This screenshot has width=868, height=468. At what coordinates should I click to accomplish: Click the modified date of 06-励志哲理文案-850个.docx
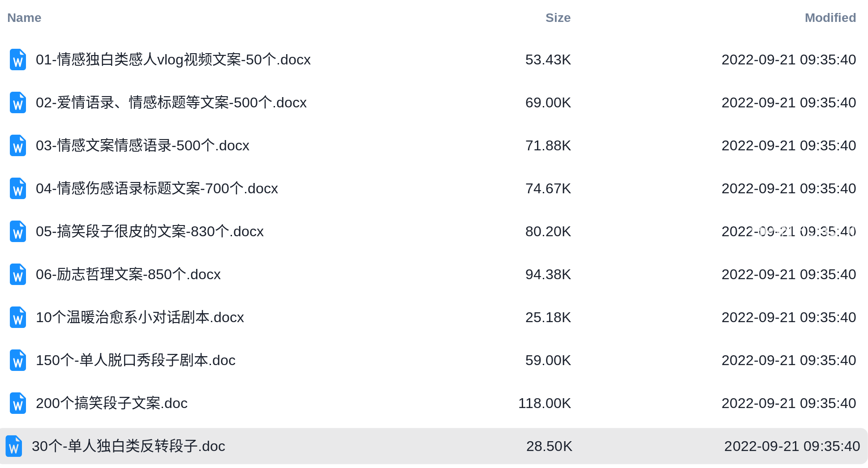click(788, 274)
